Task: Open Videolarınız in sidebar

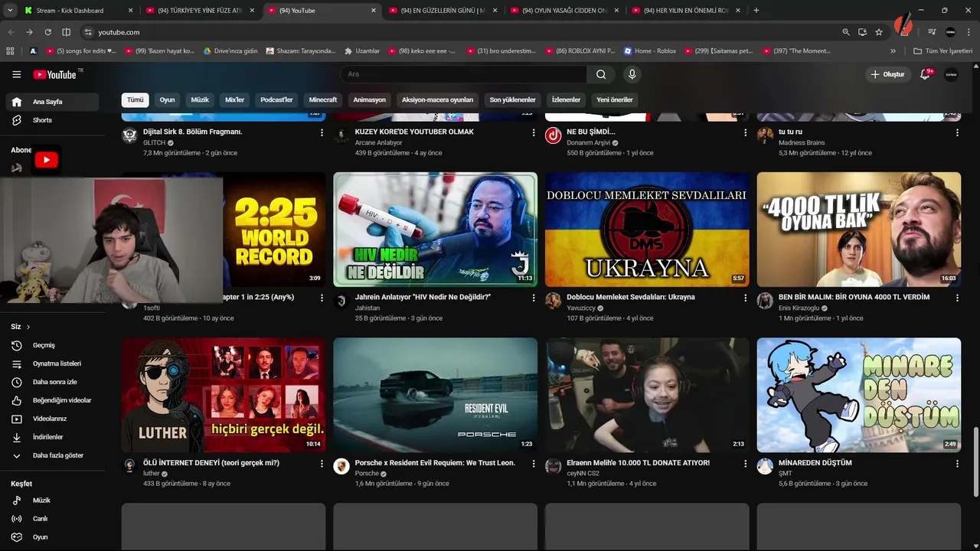Action: point(52,419)
